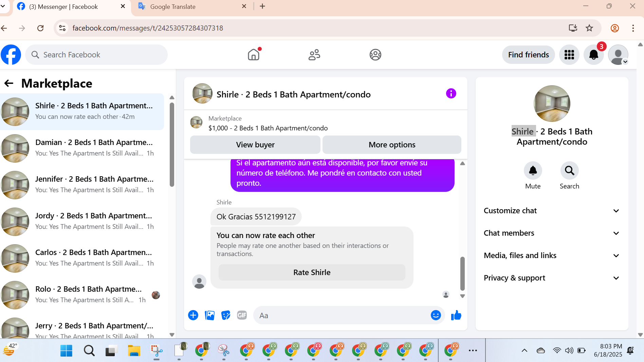Close the Google Translate tab
The width and height of the screenshot is (644, 362).
pyautogui.click(x=244, y=6)
